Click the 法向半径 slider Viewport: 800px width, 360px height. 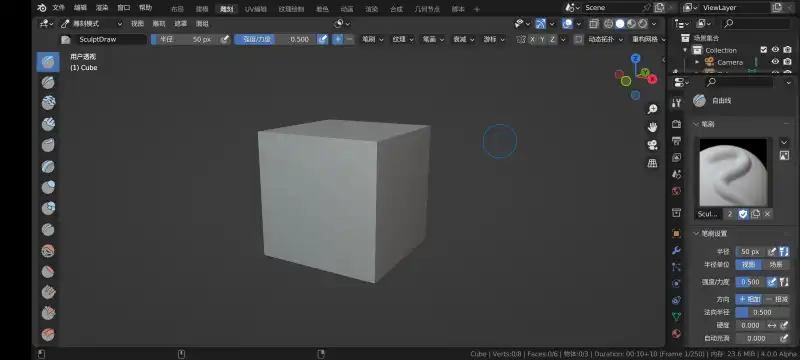[762, 312]
